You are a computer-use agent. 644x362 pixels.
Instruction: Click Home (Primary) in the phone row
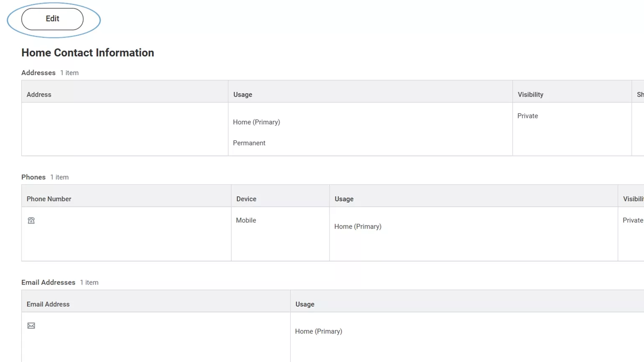[358, 227]
